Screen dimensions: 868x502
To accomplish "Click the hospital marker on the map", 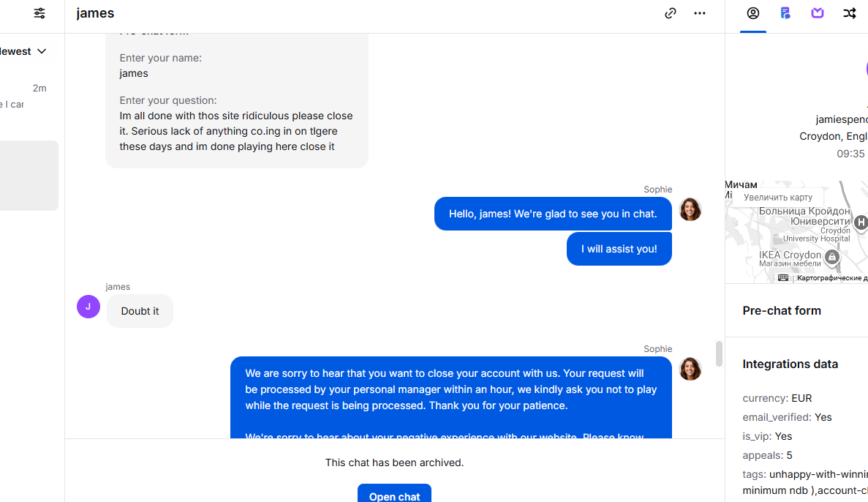I will [861, 222].
